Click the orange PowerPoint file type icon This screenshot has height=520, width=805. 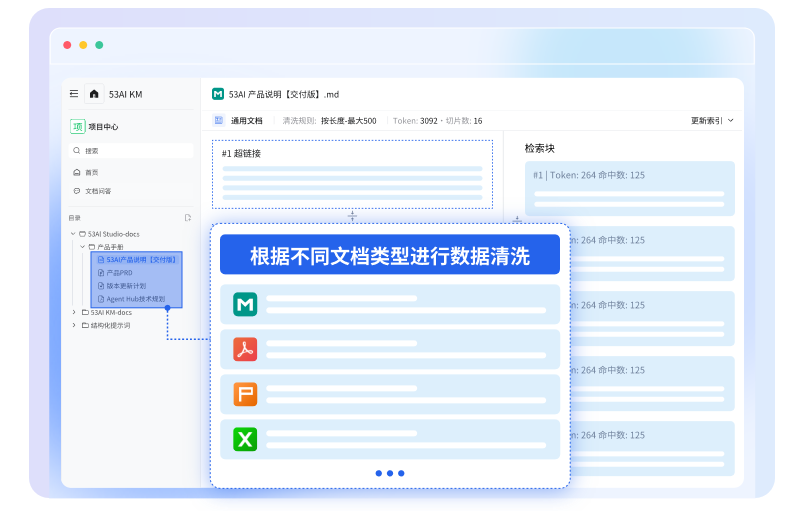coord(245,394)
